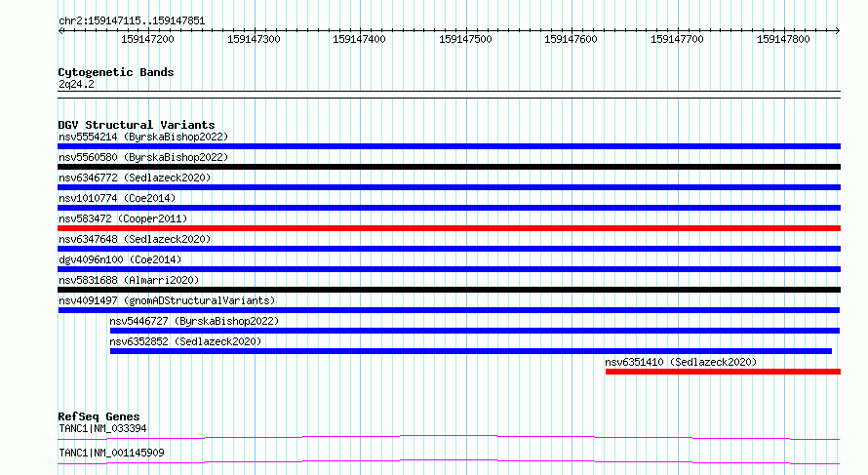
Task: Click ruler coordinate 159147400
Action: pyautogui.click(x=359, y=39)
